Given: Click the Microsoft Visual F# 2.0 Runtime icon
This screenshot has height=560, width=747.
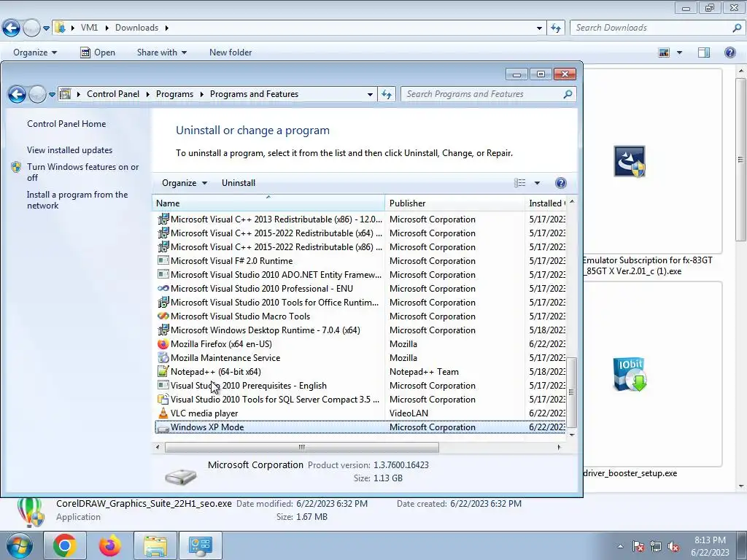Looking at the screenshot, I should [x=163, y=261].
